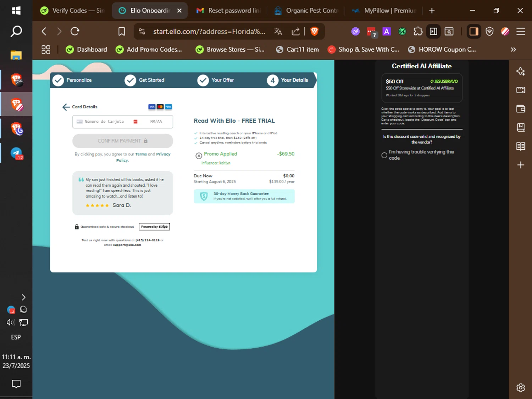Open Cart11 item bookmark
This screenshot has height=399, width=532.
[x=298, y=50]
